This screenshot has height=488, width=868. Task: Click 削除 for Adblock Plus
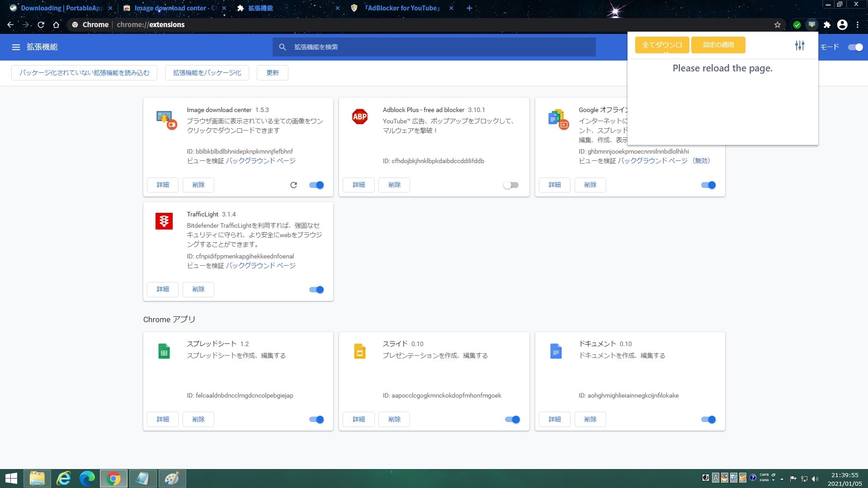(394, 185)
